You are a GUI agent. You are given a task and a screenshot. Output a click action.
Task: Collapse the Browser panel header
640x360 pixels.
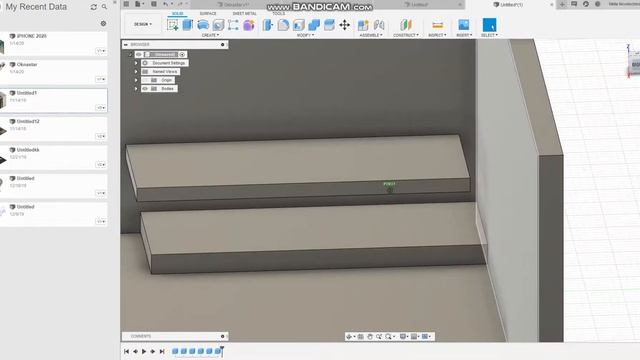pyautogui.click(x=126, y=44)
